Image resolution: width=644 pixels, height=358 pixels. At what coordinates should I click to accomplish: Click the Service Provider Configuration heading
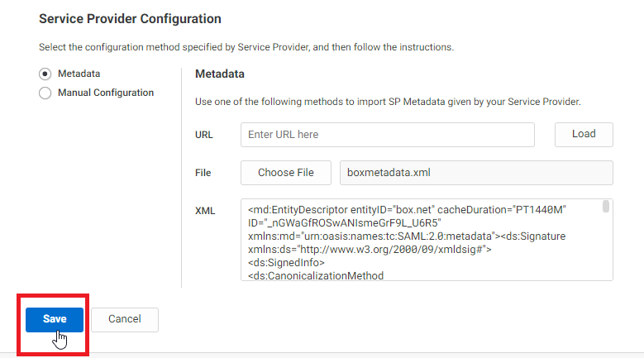(130, 19)
